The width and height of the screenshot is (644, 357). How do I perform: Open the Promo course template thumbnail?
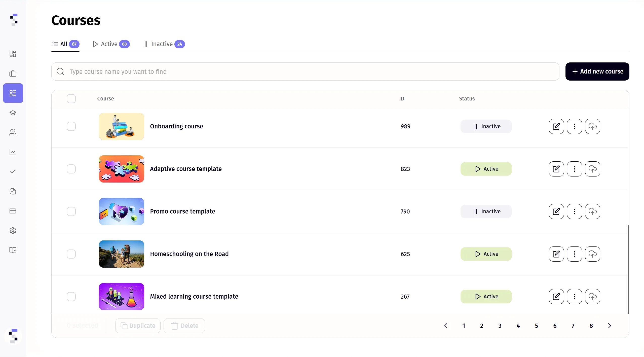pos(122,211)
